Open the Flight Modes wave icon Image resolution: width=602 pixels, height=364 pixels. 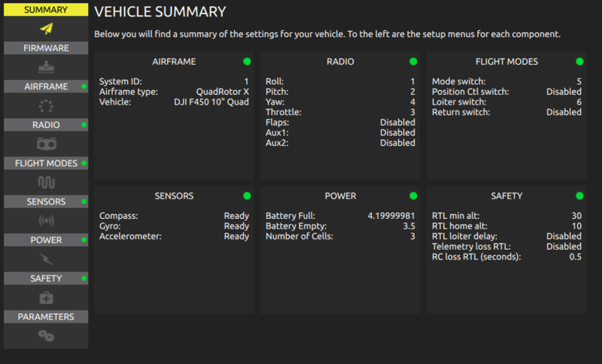tap(46, 183)
